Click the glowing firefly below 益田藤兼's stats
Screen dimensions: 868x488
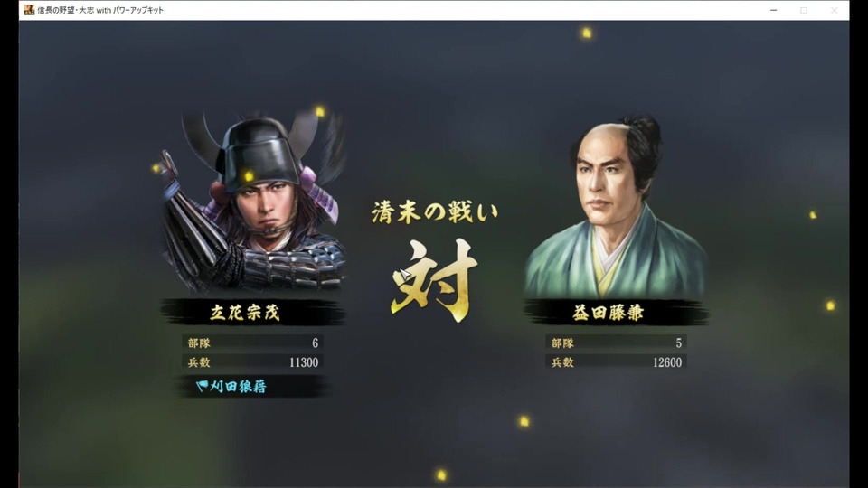tap(524, 422)
